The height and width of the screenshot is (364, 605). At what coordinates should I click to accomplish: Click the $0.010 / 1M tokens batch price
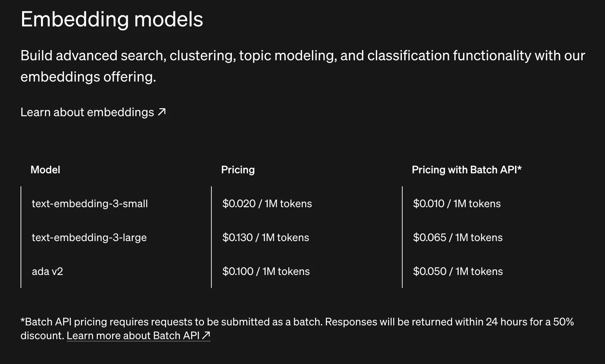457,204
